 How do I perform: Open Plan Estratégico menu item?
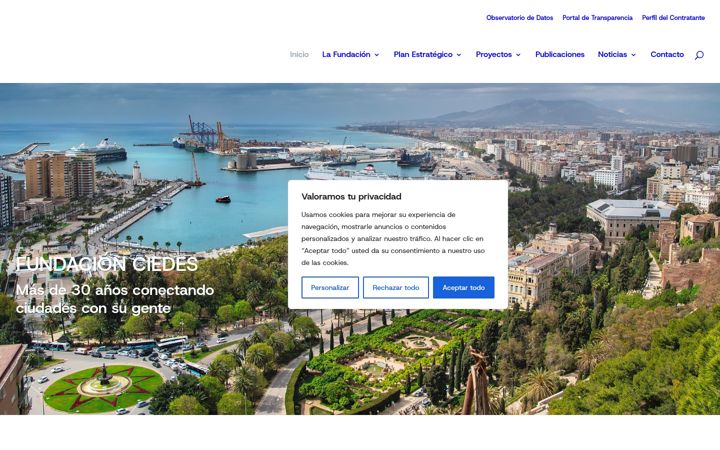pyautogui.click(x=423, y=54)
